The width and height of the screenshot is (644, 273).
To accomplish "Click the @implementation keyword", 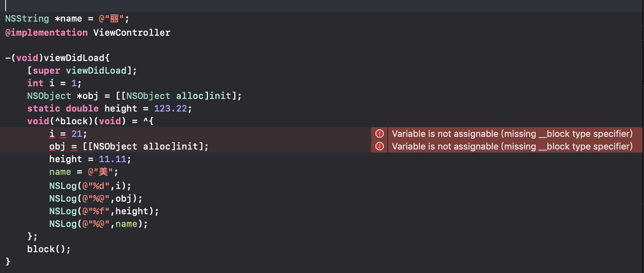I will [46, 33].
